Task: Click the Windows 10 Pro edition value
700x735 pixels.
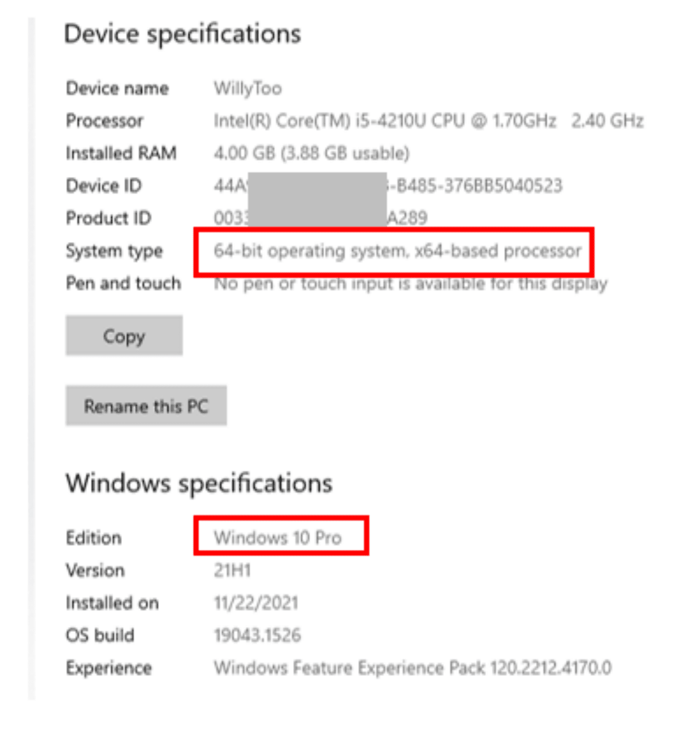Action: 278,538
